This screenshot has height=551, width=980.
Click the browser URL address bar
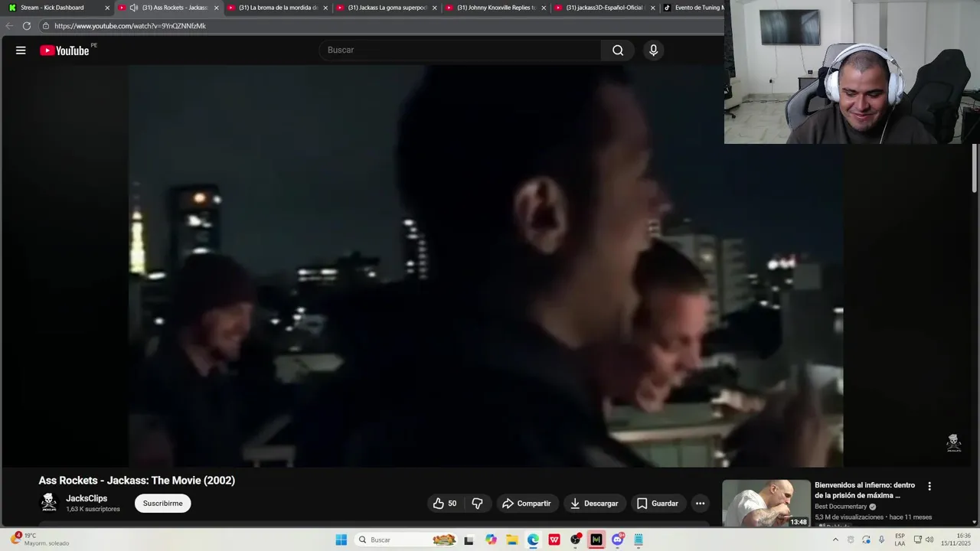click(383, 26)
